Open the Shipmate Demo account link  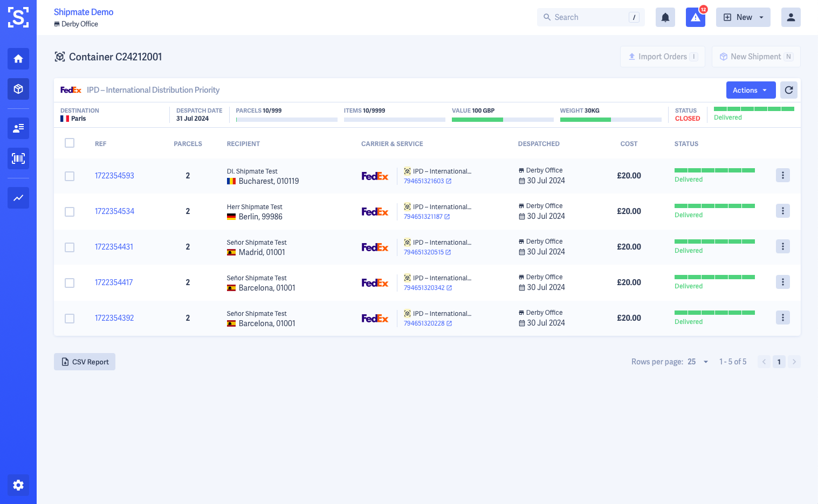point(84,12)
